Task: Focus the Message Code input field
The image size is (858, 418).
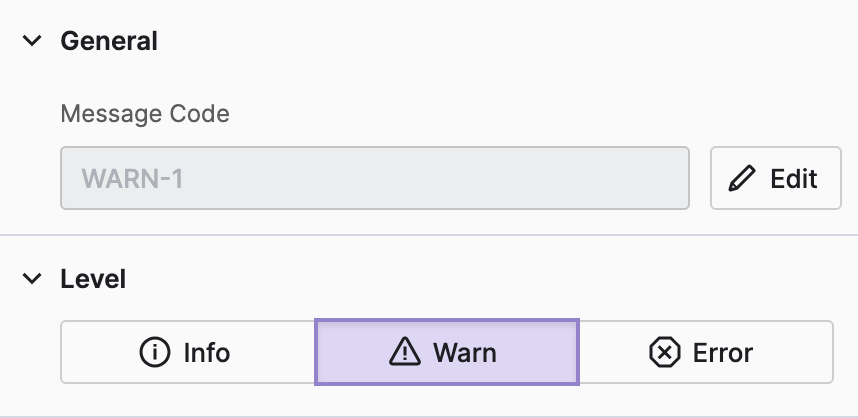Action: pos(374,179)
